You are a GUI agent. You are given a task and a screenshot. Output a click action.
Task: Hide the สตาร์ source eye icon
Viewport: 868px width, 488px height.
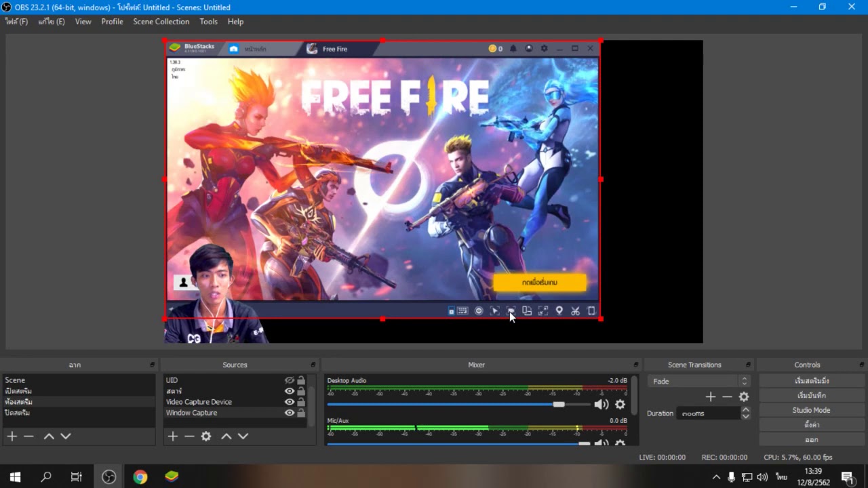click(x=290, y=391)
